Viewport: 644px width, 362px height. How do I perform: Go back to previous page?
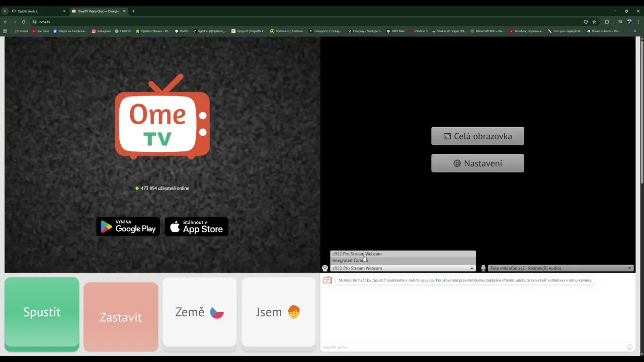tap(6, 22)
